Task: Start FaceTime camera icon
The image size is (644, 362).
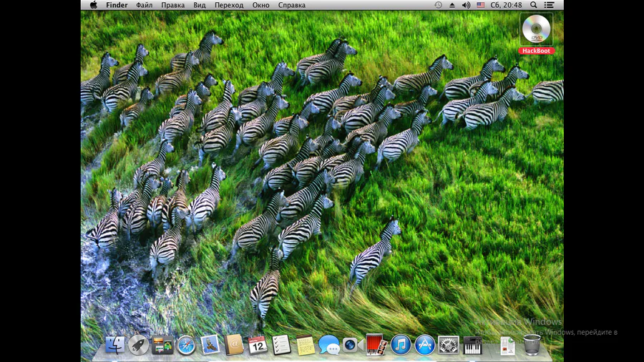Action: [x=353, y=345]
